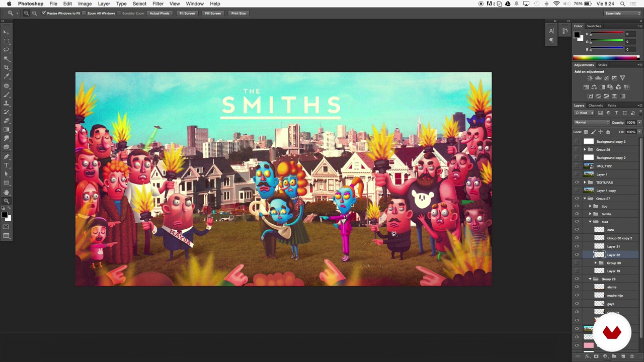644x362 pixels.
Task: Add a Color Balance adjustment
Action: click(x=594, y=87)
